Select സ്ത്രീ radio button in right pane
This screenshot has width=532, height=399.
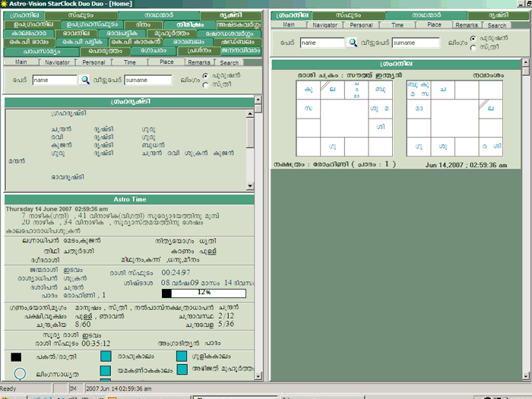(473, 47)
